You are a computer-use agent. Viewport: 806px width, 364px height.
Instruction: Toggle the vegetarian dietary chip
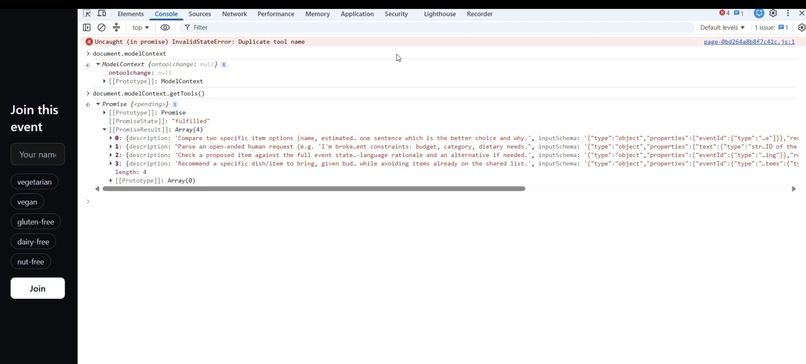click(x=34, y=182)
